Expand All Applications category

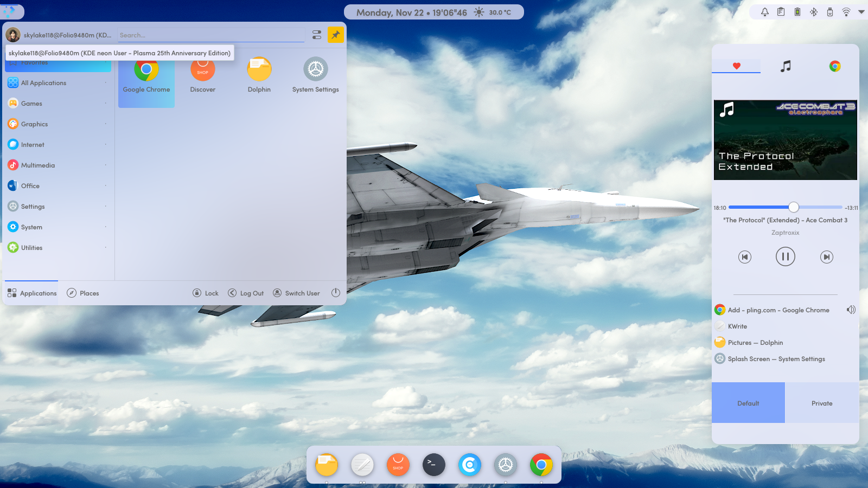point(58,83)
